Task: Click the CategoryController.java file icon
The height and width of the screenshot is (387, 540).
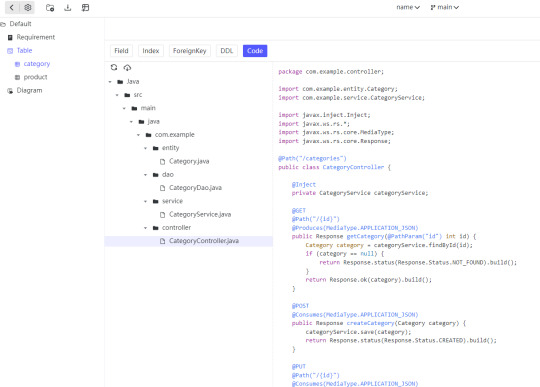Action: click(x=163, y=241)
